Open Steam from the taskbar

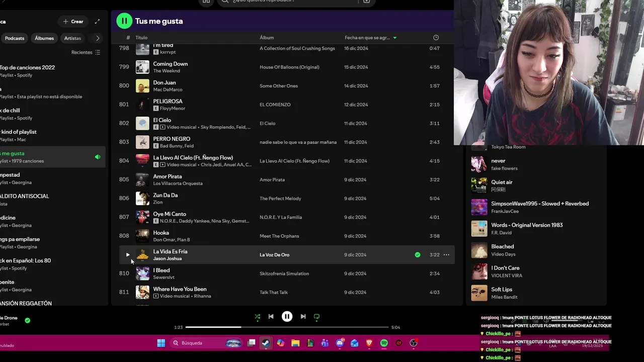(x=266, y=343)
